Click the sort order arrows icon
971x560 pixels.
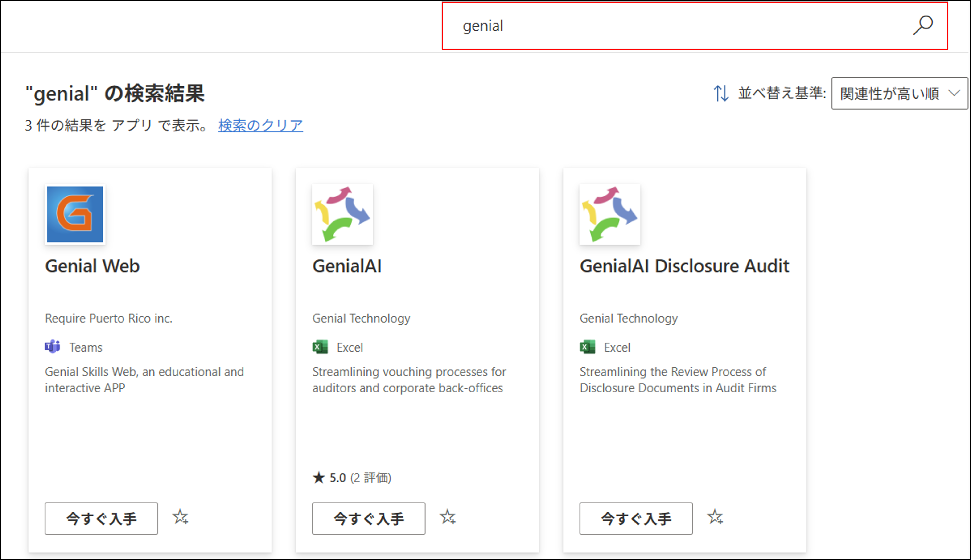tap(721, 93)
